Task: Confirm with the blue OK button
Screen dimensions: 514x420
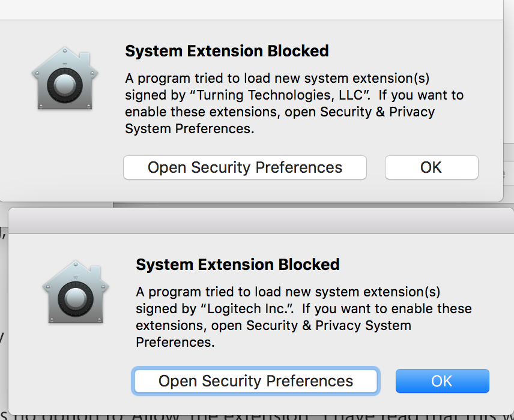Action: point(442,381)
